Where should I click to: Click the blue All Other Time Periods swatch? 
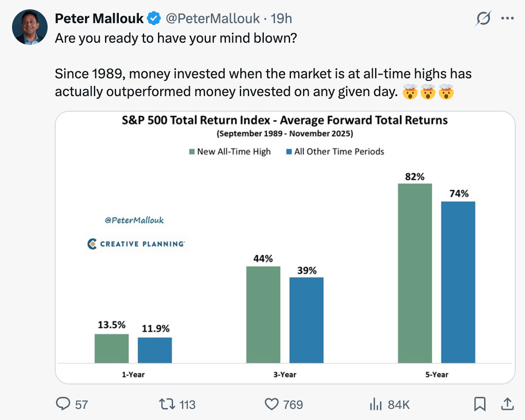pyautogui.click(x=289, y=152)
